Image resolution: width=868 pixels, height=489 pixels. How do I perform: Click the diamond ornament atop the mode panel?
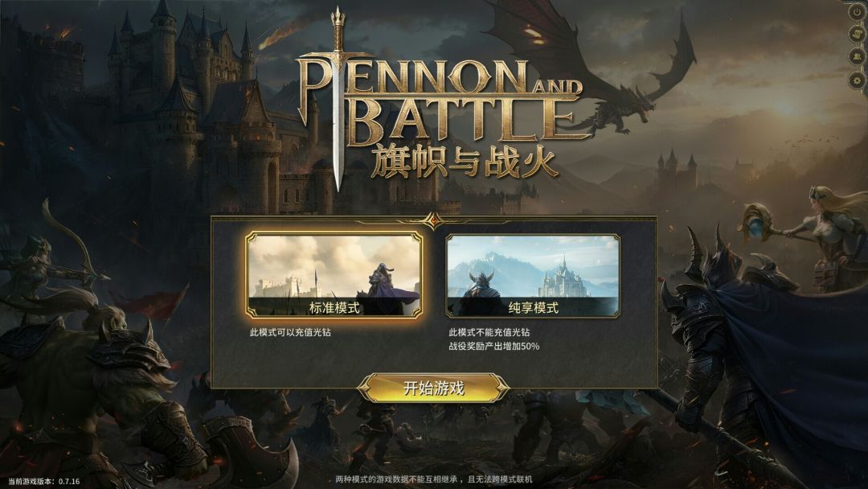[433, 220]
